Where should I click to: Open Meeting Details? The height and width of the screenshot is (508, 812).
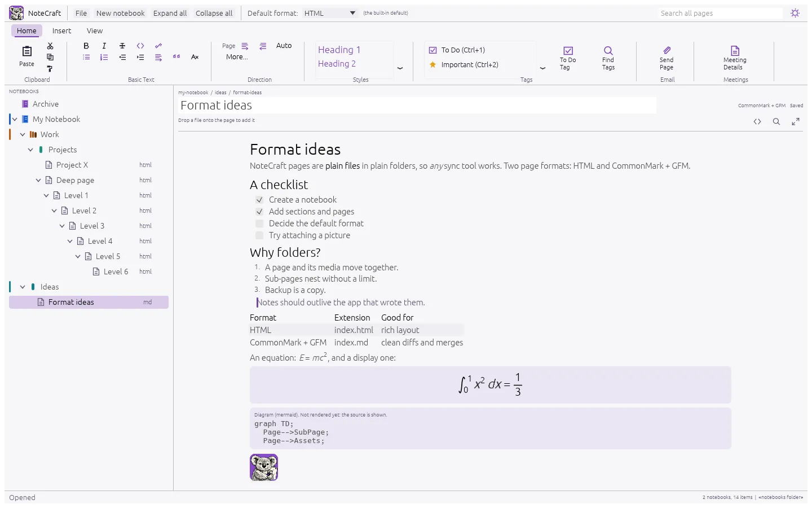(735, 58)
